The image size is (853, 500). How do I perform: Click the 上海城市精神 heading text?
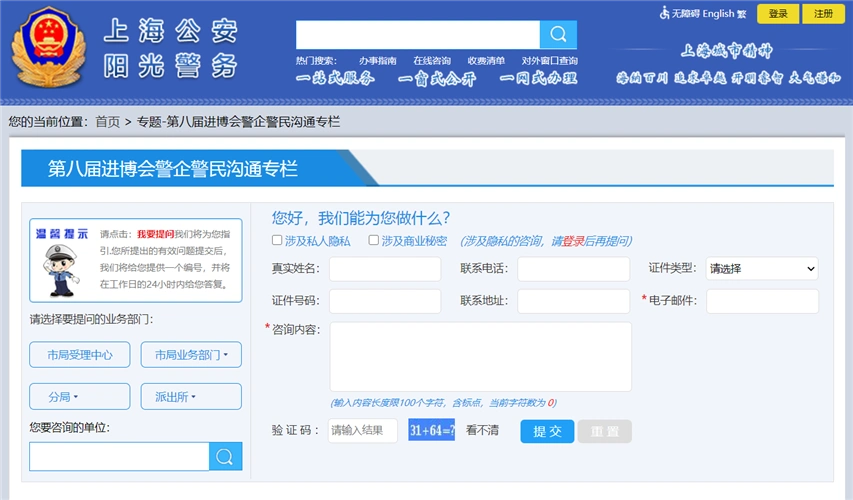click(726, 51)
